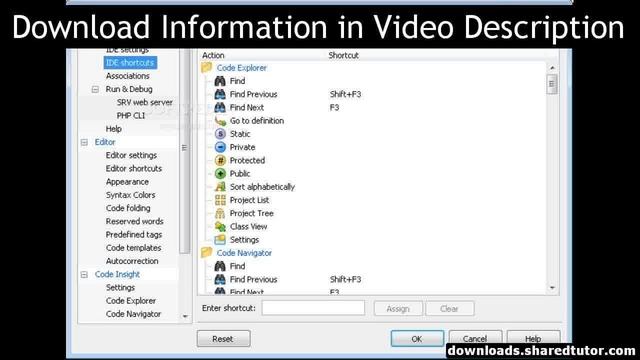The width and height of the screenshot is (640, 360).
Task: Collapse the Run & Debug tree node
Action: click(95, 89)
